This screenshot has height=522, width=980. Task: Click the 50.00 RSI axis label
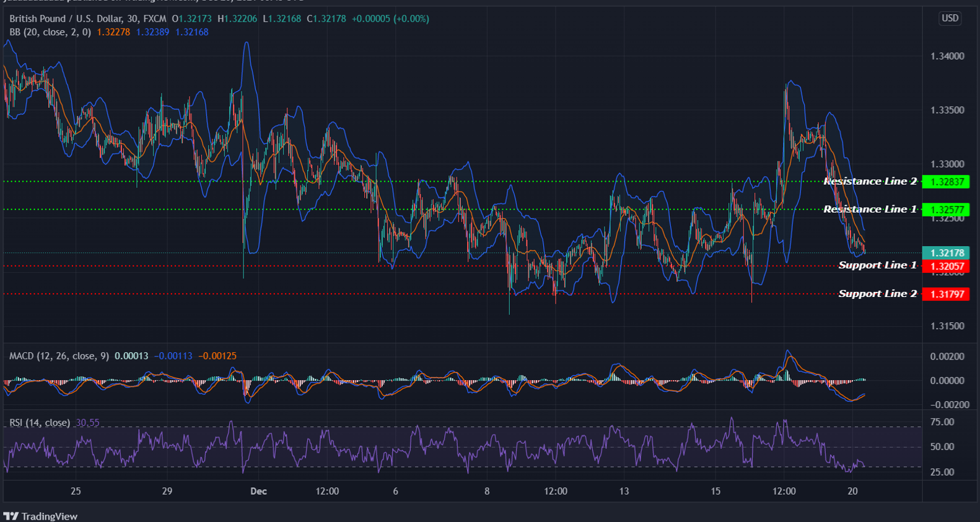tap(942, 447)
